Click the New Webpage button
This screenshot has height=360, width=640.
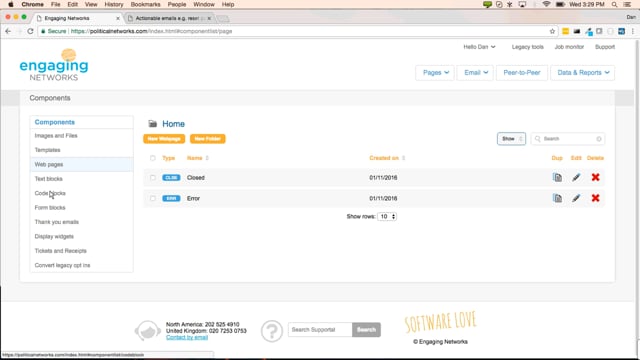coord(164,139)
